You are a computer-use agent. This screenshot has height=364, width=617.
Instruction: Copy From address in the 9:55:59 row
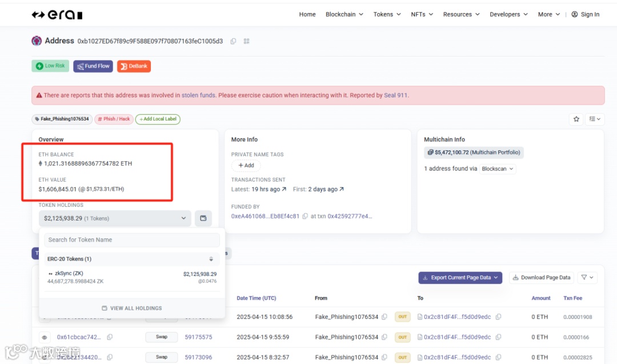pos(384,337)
